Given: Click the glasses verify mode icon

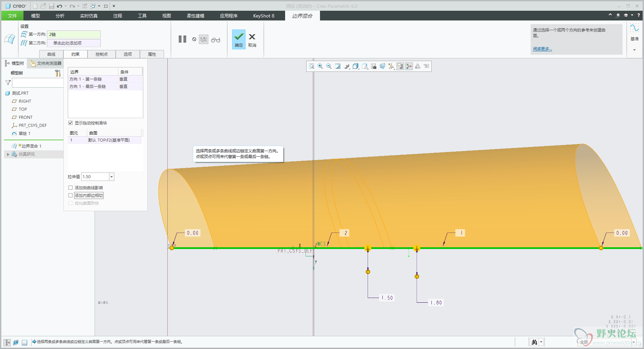Looking at the screenshot, I should pos(216,40).
